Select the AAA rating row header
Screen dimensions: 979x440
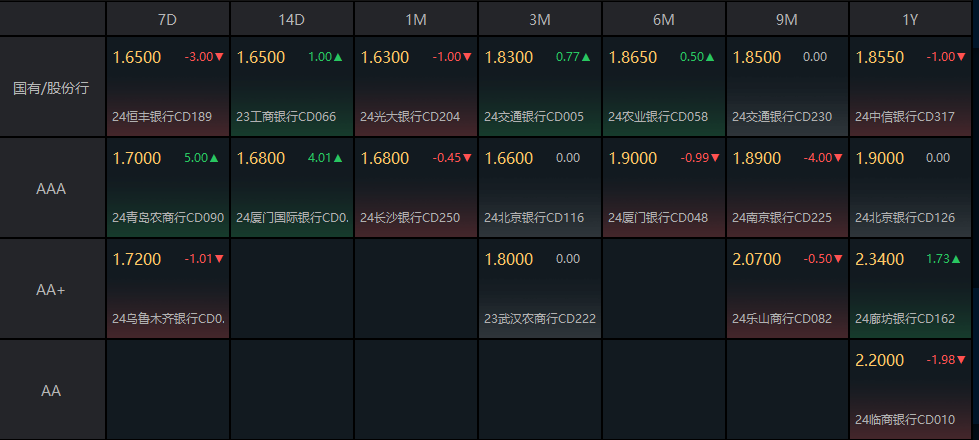(x=52, y=188)
